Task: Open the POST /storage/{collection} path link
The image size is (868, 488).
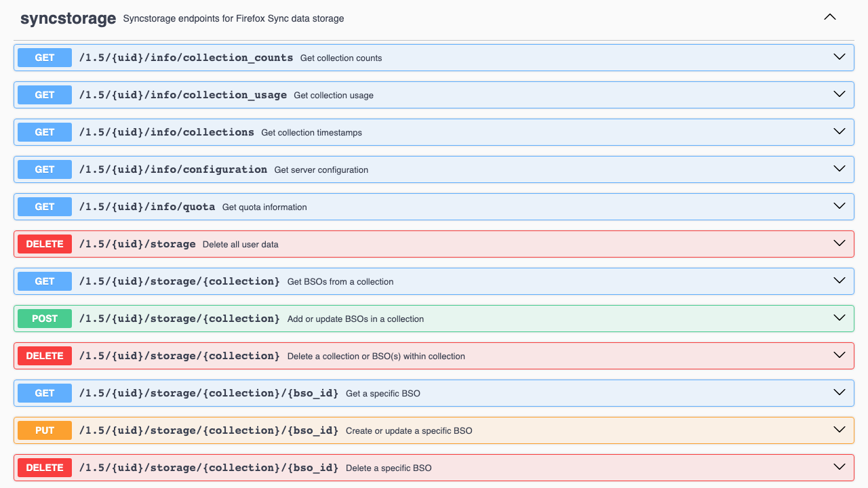Action: coord(180,319)
